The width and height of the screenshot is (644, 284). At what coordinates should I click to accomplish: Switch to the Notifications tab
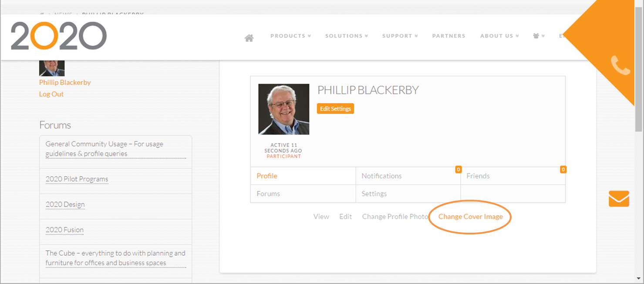pos(381,176)
